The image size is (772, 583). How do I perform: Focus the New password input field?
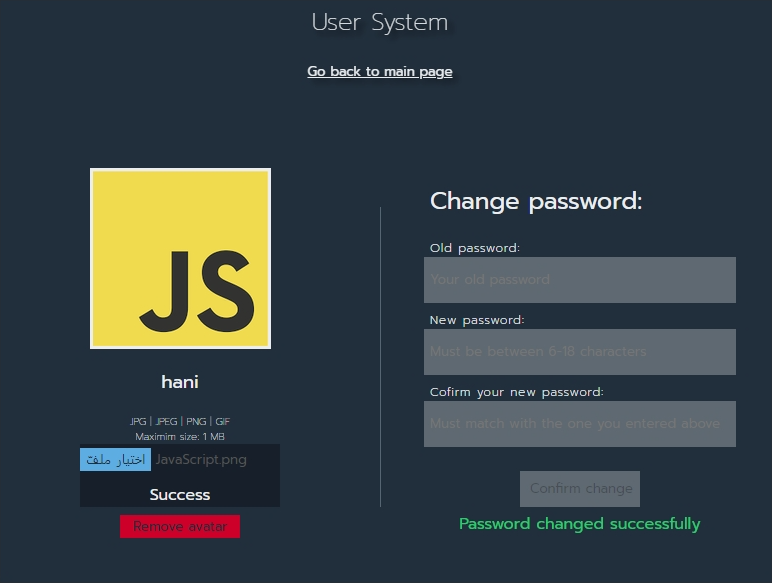pos(579,352)
